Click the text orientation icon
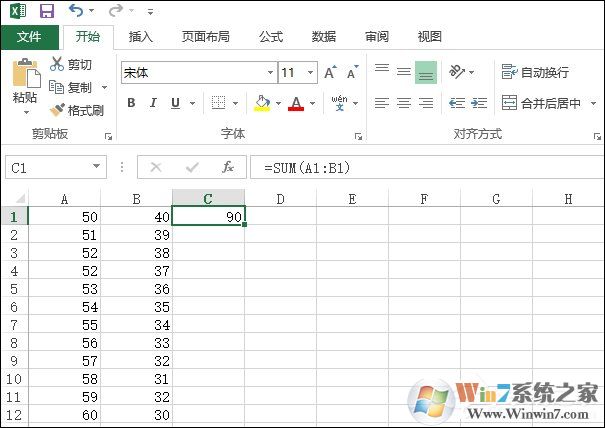The height and width of the screenshot is (428, 605). click(x=457, y=72)
